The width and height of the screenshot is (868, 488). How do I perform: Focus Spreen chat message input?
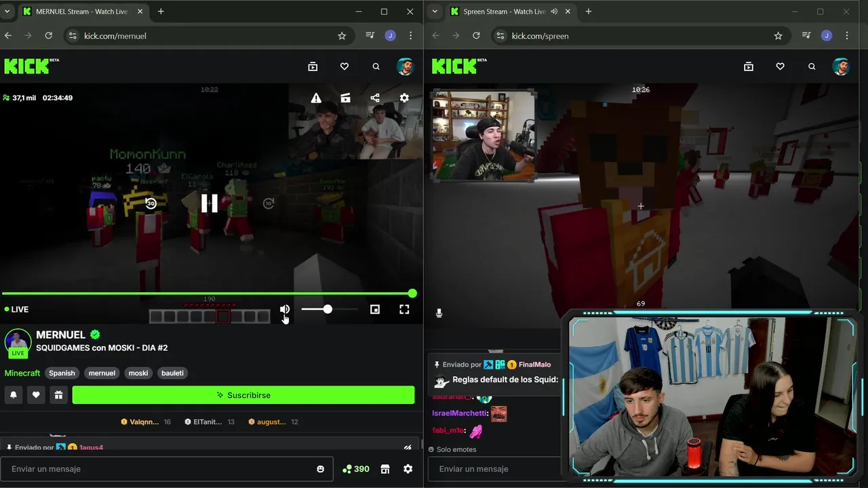495,469
